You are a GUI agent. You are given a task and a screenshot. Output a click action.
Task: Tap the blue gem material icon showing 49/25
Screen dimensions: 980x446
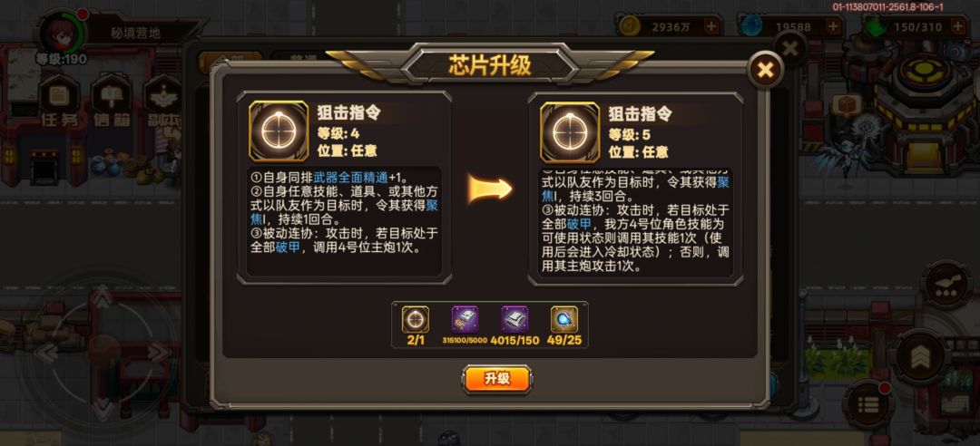563,318
